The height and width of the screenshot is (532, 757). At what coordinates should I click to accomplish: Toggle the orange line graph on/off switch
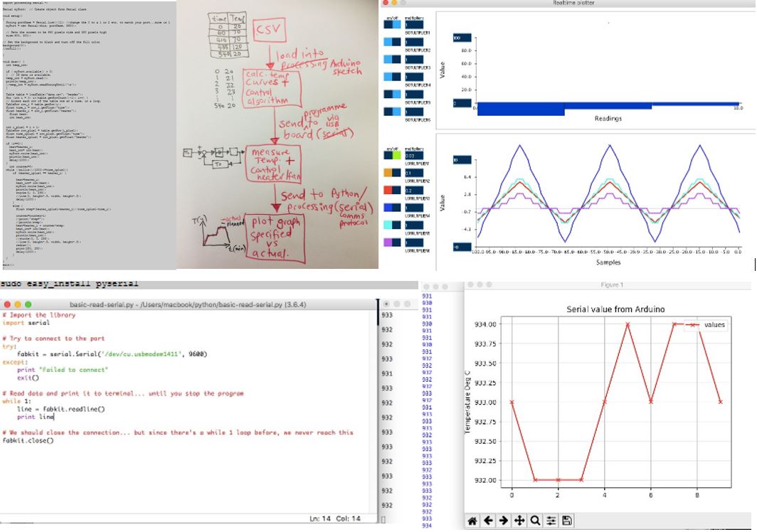click(x=392, y=173)
